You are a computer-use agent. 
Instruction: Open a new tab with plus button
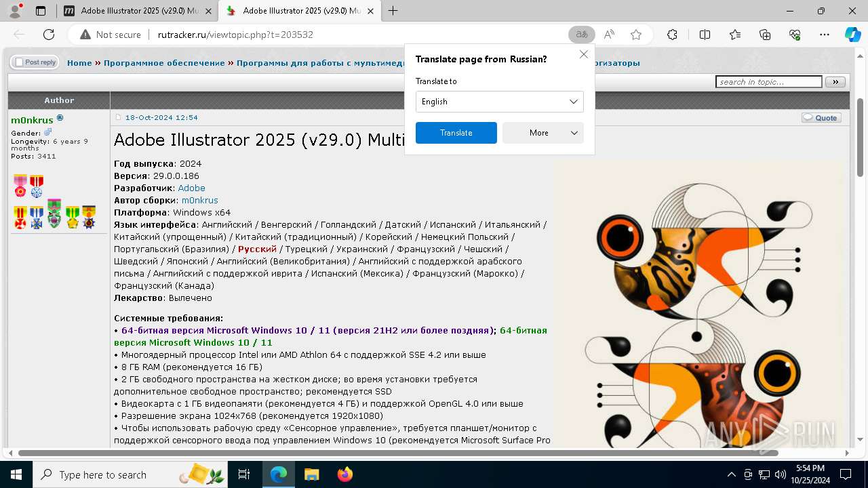pos(393,11)
